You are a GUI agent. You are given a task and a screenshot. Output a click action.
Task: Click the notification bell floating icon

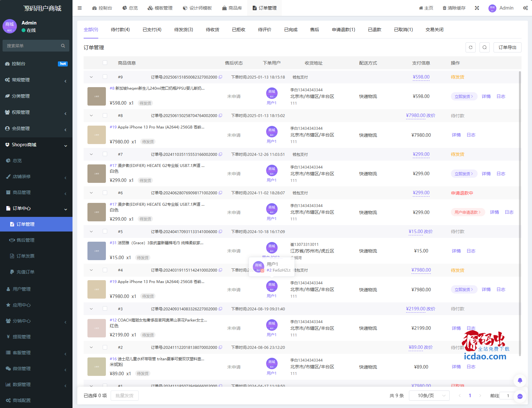tap(520, 380)
